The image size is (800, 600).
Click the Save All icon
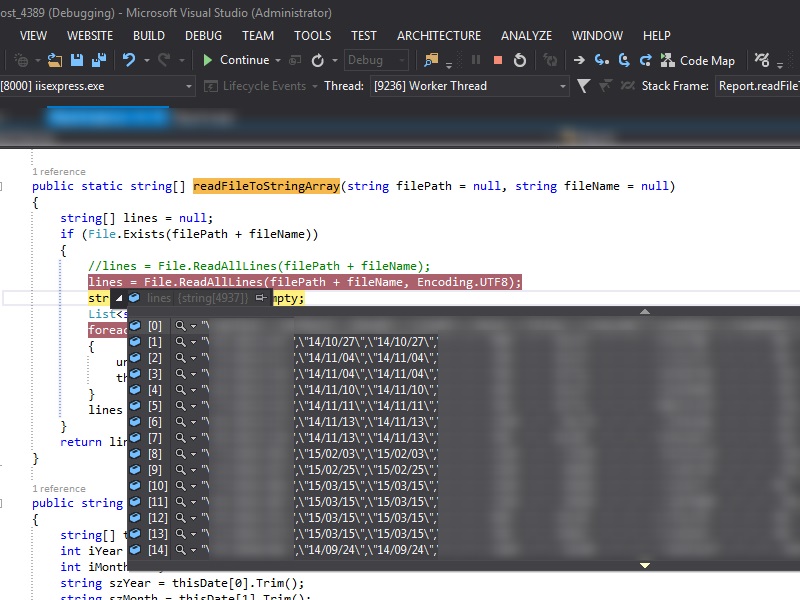98,60
